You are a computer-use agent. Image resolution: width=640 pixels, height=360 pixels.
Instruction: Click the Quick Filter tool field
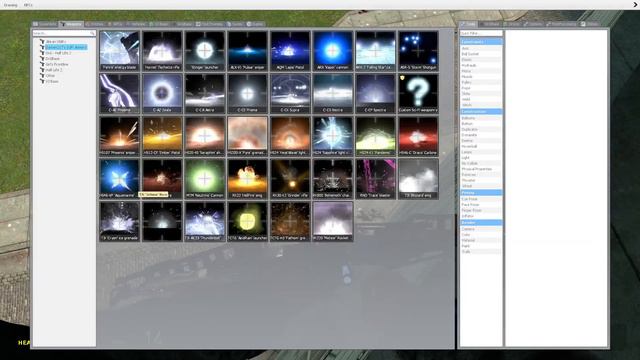481,33
